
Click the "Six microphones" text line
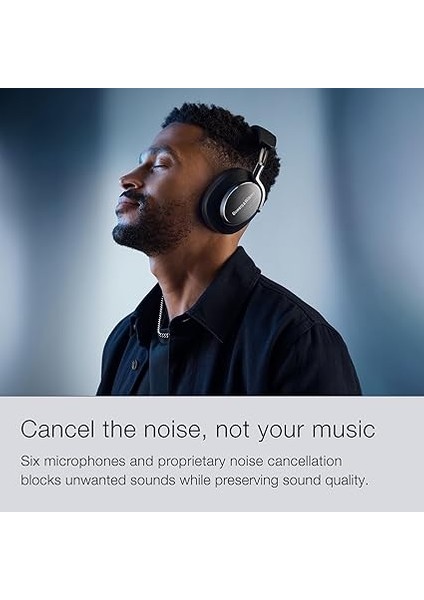pos(181,461)
